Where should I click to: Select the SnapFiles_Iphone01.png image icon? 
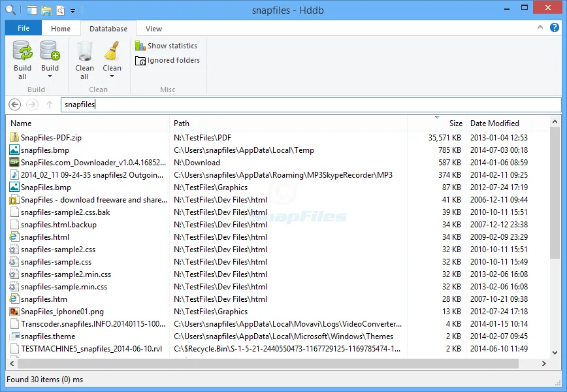point(14,312)
